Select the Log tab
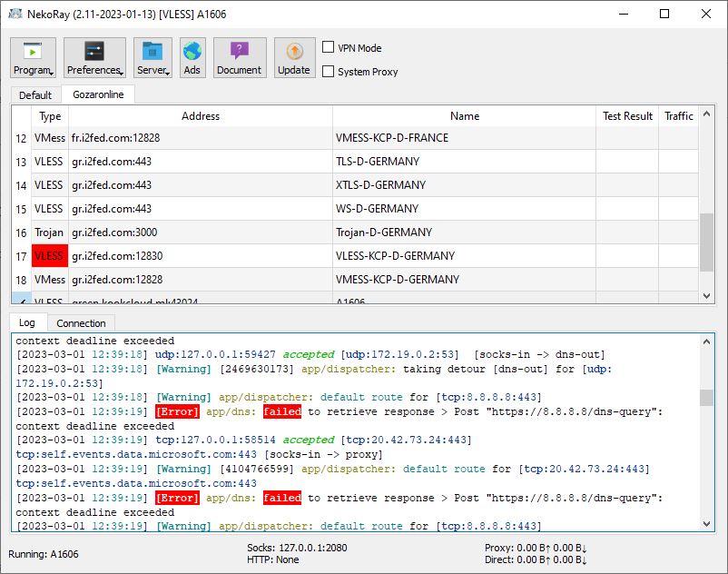The height and width of the screenshot is (574, 728). (27, 322)
